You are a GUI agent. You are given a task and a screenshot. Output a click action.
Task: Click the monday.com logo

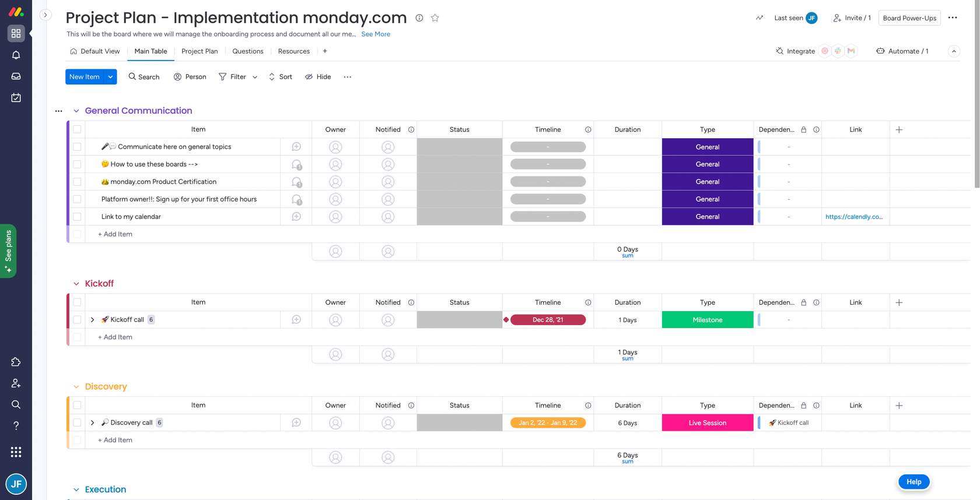pos(16,11)
